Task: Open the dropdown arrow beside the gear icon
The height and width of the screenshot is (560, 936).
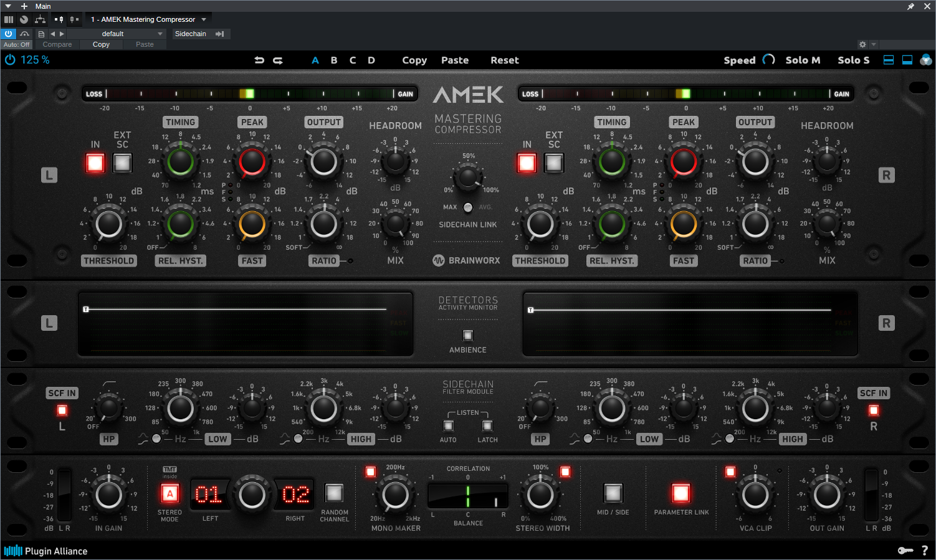Action: pos(874,44)
